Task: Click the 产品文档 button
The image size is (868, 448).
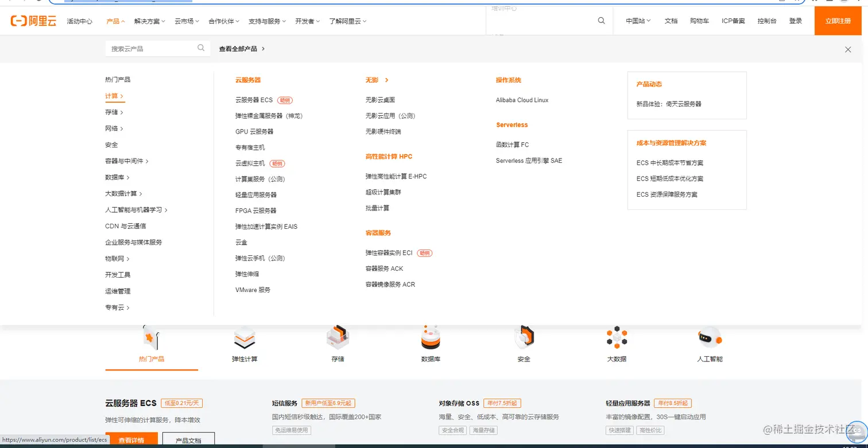Action: click(188, 440)
